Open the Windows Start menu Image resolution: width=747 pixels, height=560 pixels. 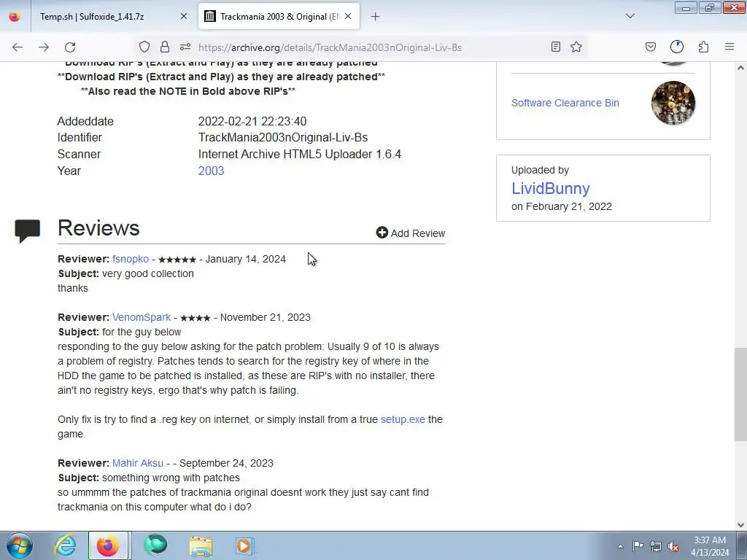pos(20,545)
